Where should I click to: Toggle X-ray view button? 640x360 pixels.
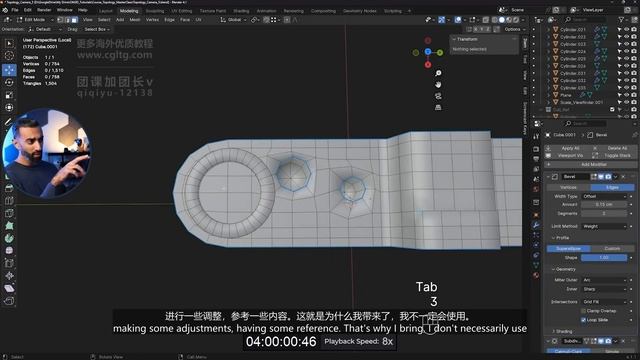(x=485, y=20)
